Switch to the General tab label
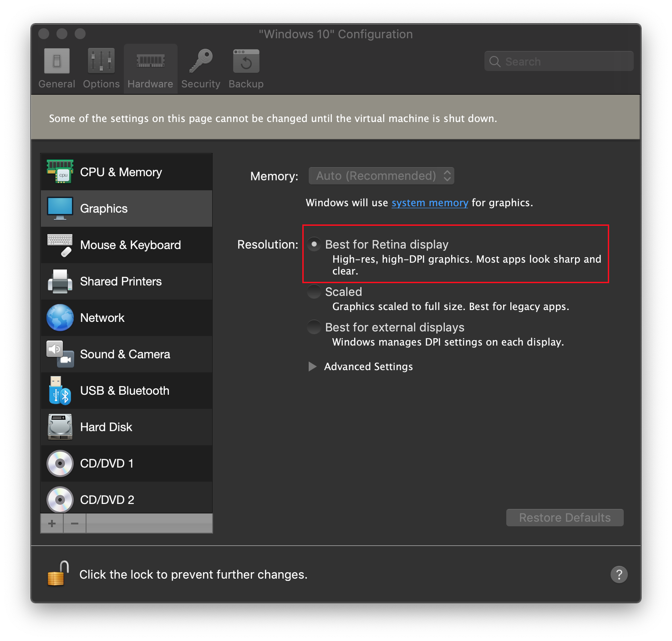Screen dimensions: 672x641 point(57,84)
